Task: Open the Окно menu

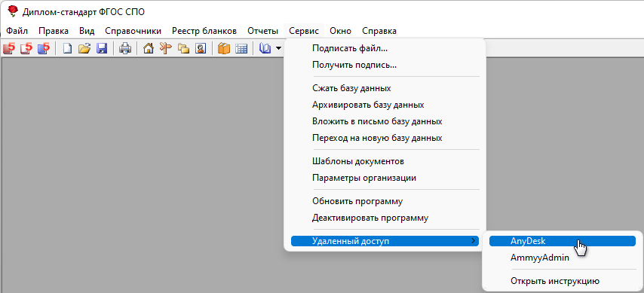Action: click(341, 31)
